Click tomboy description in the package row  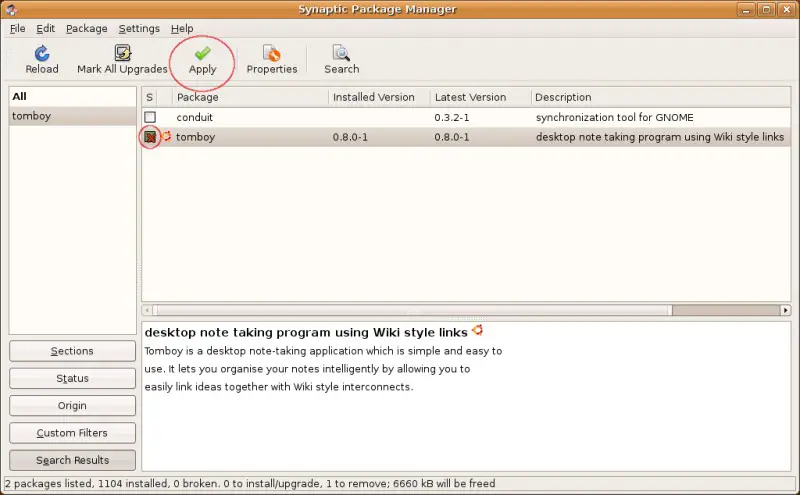(x=659, y=137)
